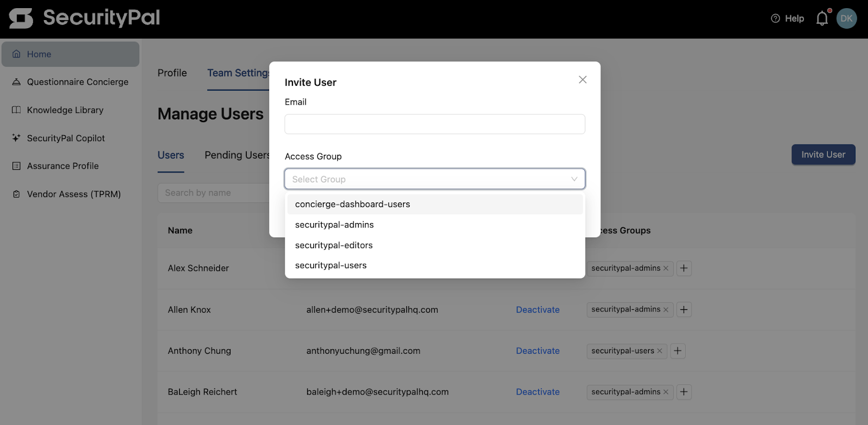The image size is (868, 425).
Task: Click the name Anthony Chung
Action: (199, 351)
